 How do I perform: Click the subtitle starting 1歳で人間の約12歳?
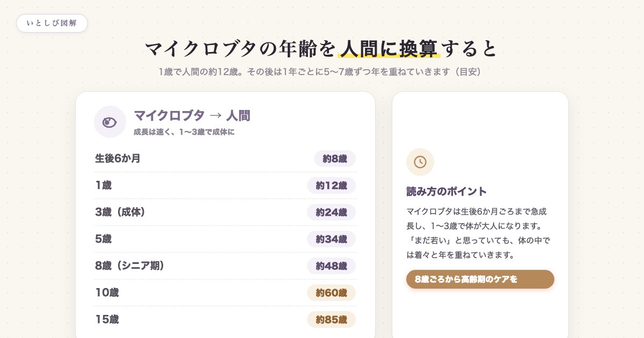[321, 71]
